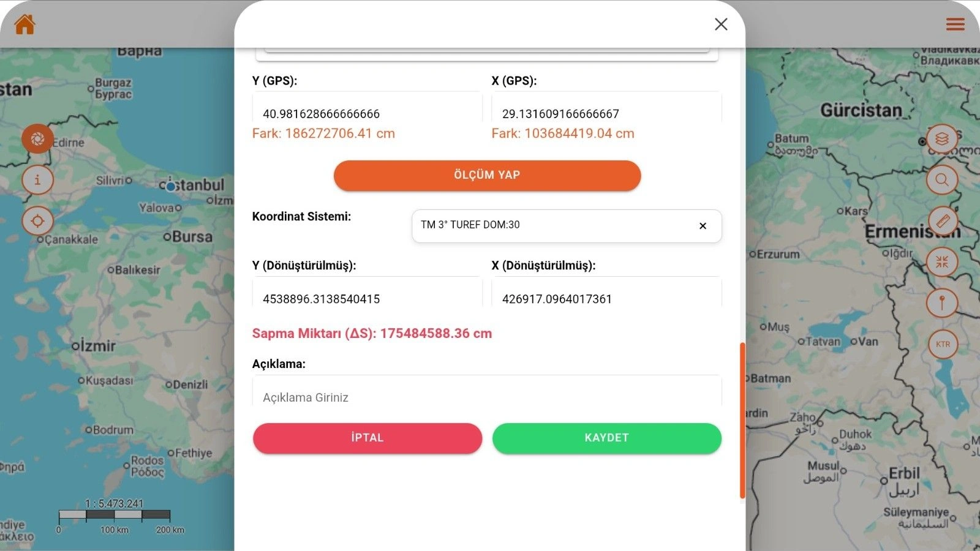
Task: Click the Y (GPS) coordinate field
Action: tap(366, 114)
